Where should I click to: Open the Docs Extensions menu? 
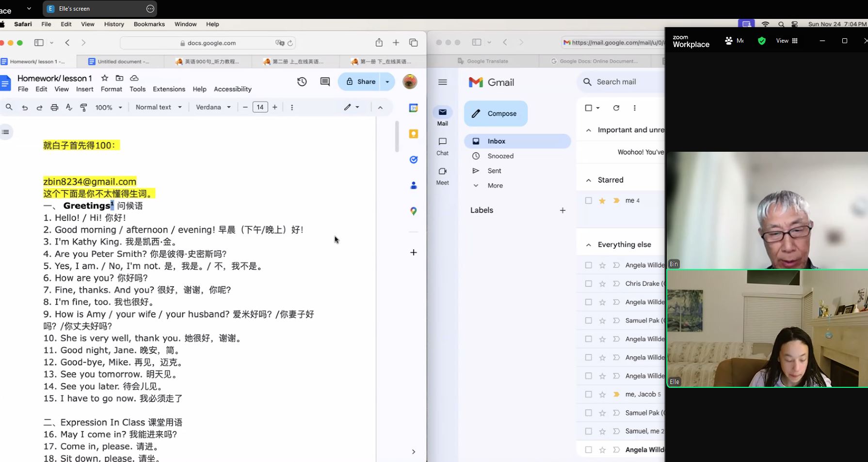coord(169,89)
